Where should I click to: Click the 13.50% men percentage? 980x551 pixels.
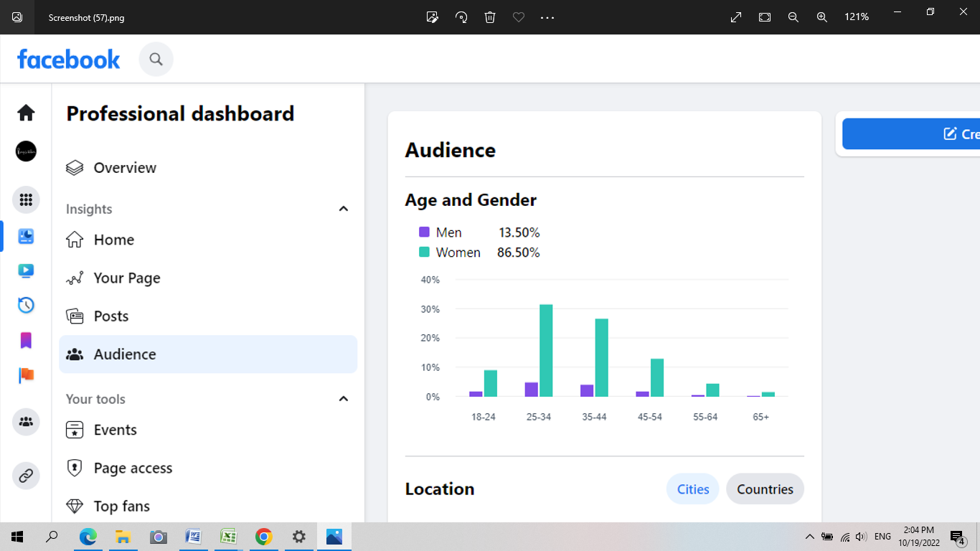tap(519, 232)
